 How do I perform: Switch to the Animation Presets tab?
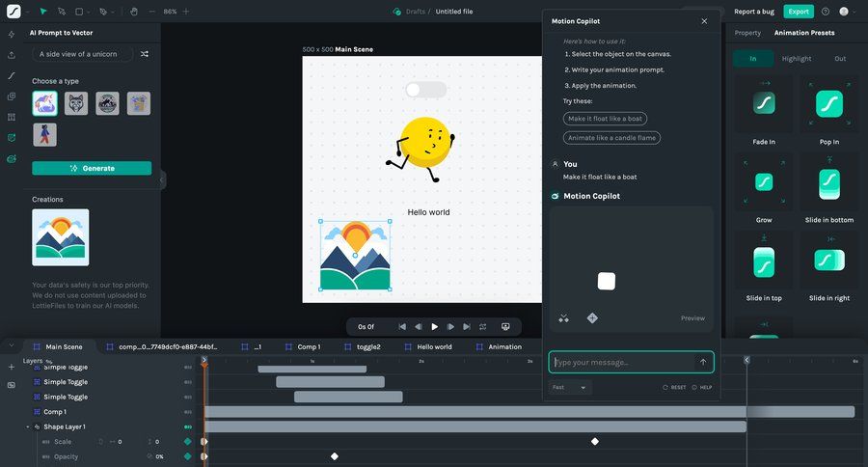pos(804,33)
